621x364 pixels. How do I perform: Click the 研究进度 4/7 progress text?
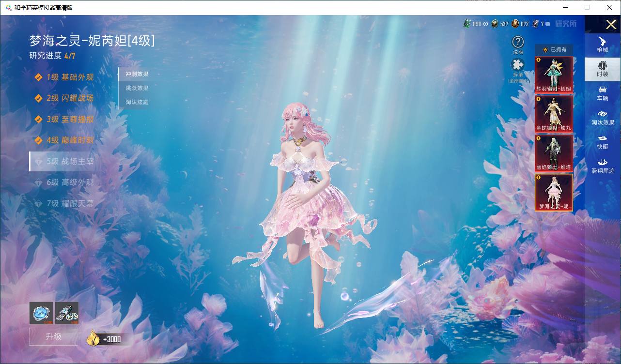(52, 56)
